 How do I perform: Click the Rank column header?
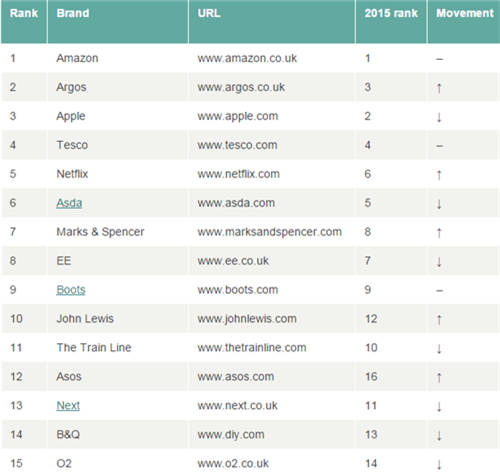pos(24,13)
